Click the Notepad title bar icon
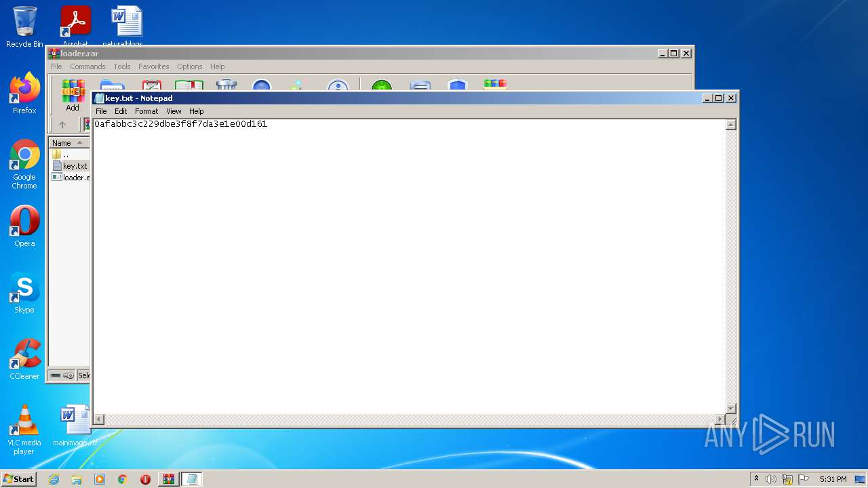 point(99,98)
